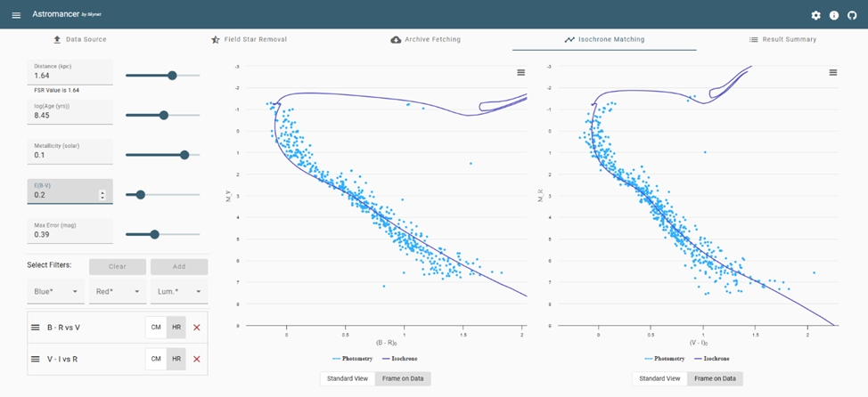This screenshot has width=868, height=397.
Task: Set B - R vs V to HR mode
Action: click(176, 328)
